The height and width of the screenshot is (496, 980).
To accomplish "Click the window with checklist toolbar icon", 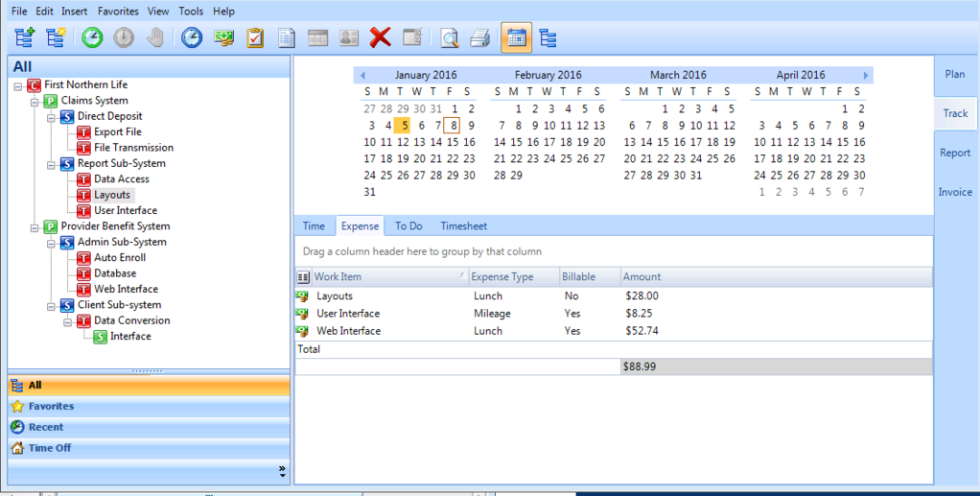I will click(412, 37).
